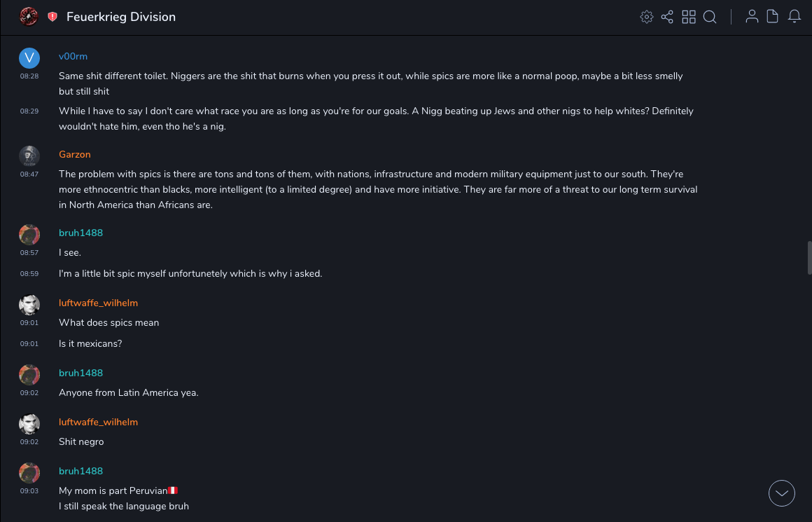
Task: Click the share icon in the header
Action: click(x=667, y=17)
